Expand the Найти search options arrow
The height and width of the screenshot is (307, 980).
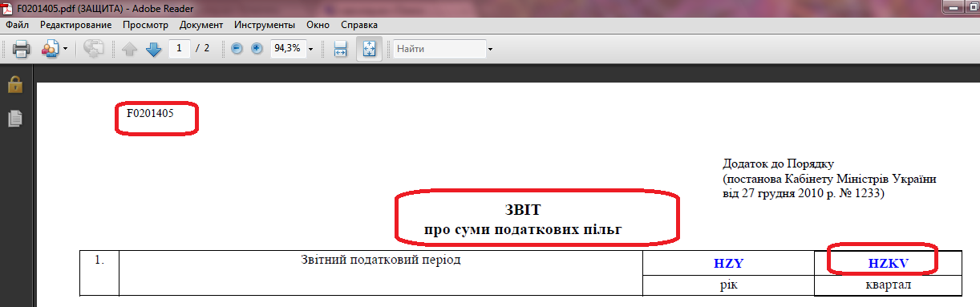[x=490, y=49]
